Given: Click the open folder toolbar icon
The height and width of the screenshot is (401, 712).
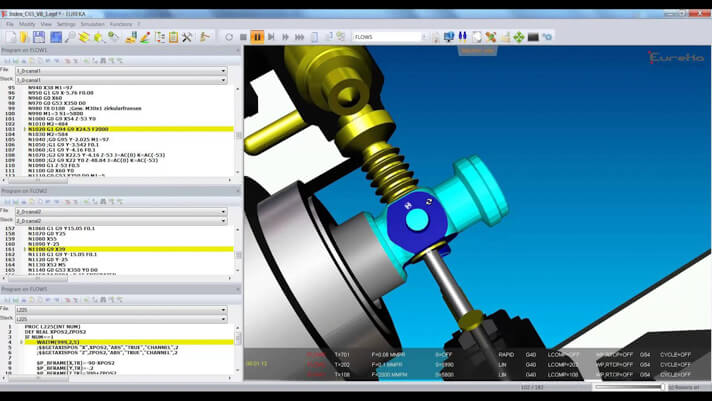Looking at the screenshot, I should tap(25, 37).
